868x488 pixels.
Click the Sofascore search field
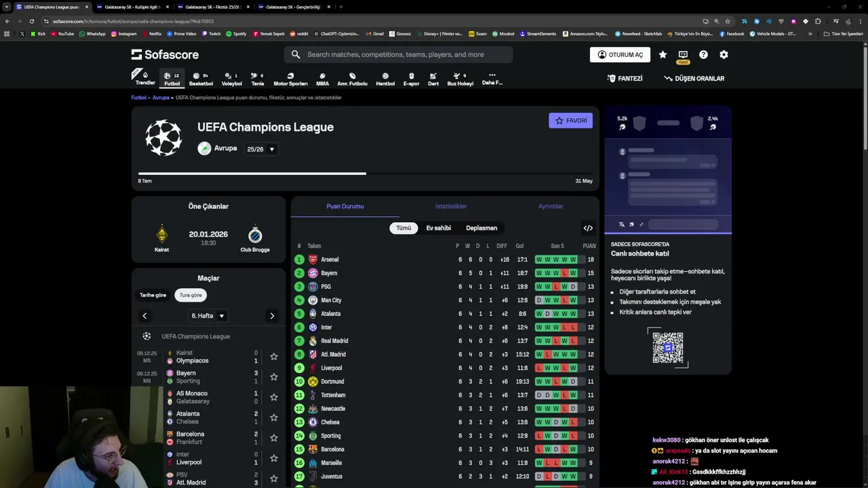pyautogui.click(x=399, y=54)
